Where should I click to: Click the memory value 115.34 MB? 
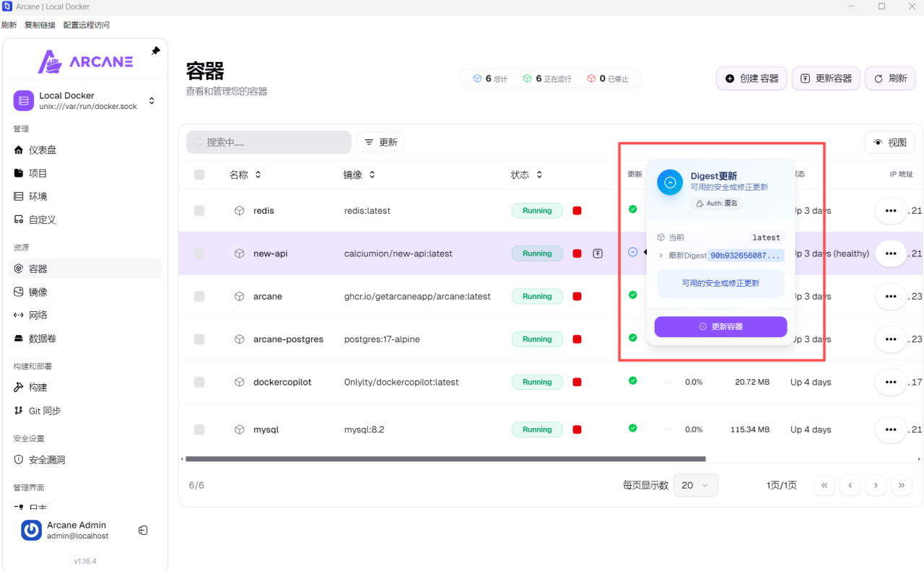(750, 430)
